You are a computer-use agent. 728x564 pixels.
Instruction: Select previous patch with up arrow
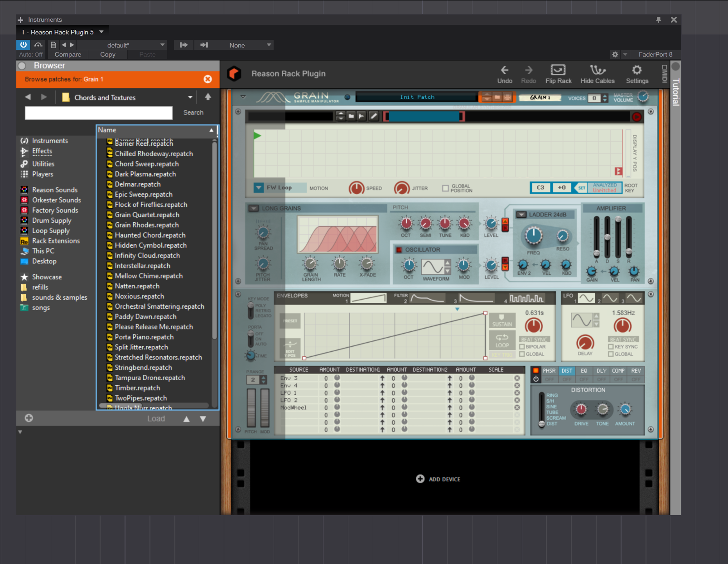point(187,419)
